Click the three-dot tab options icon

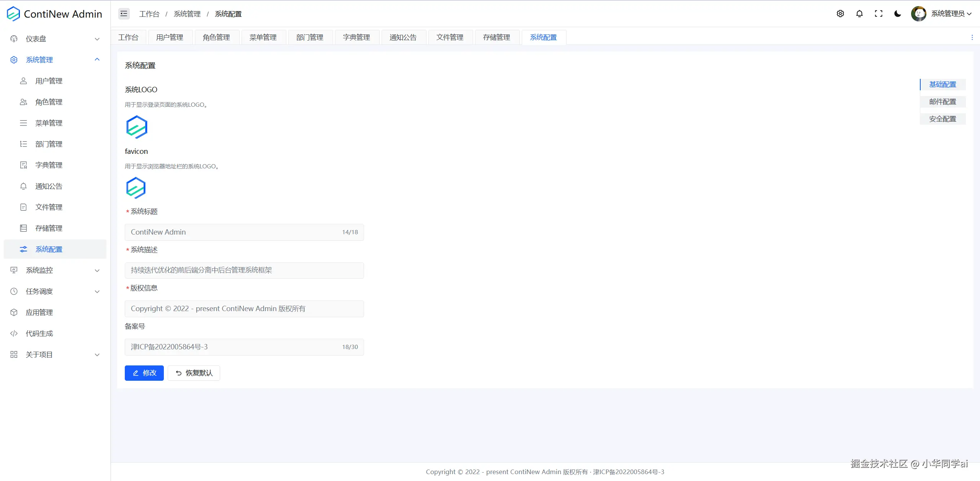(x=972, y=38)
